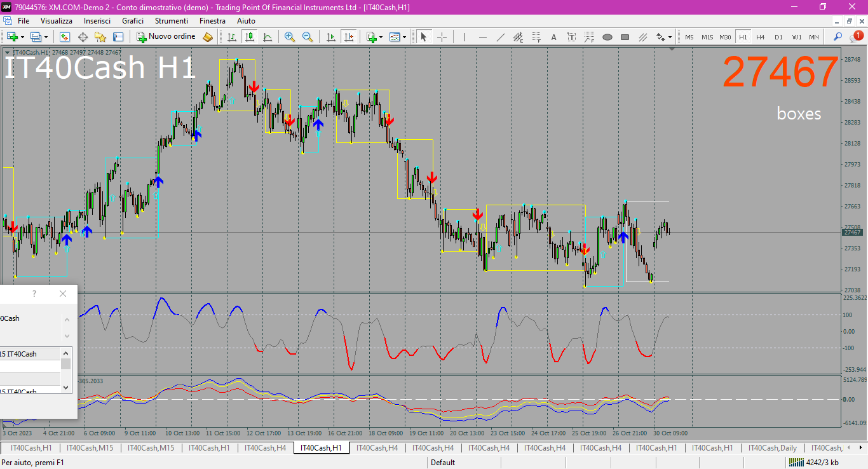The height and width of the screenshot is (469, 868).
Task: Expand the indicators dropdown arrow
Action: pyautogui.click(x=381, y=37)
